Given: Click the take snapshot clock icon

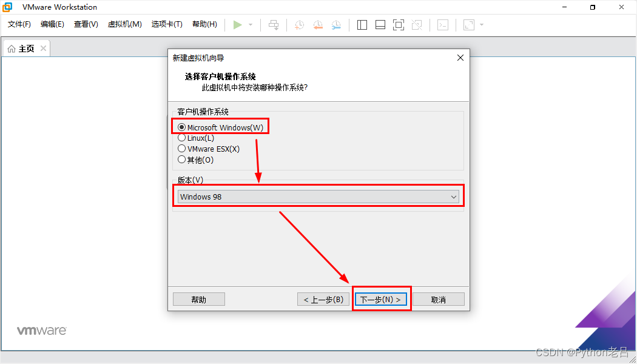Looking at the screenshot, I should (300, 25).
